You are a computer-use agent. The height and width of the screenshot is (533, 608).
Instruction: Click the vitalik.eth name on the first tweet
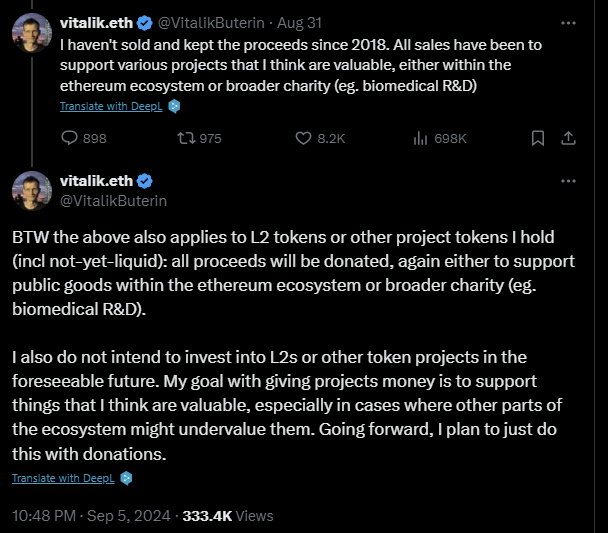tap(96, 23)
